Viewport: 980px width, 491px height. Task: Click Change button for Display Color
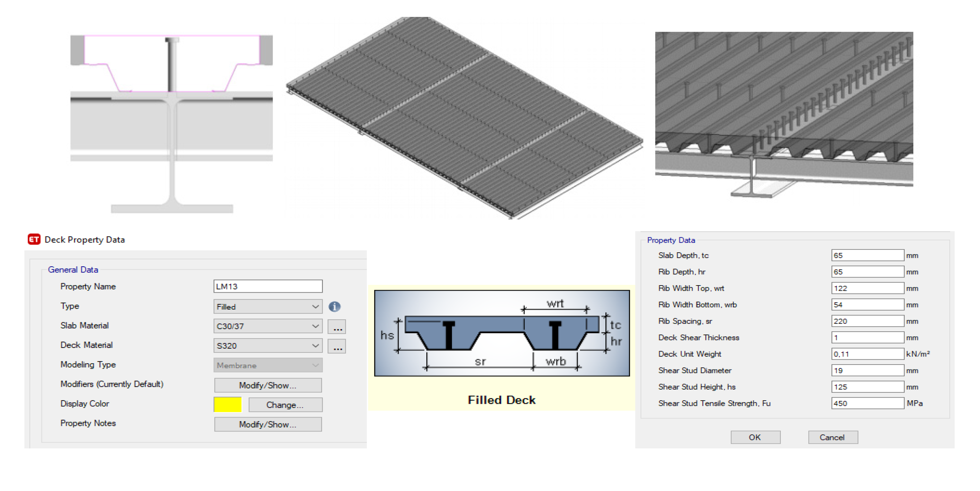click(x=285, y=405)
